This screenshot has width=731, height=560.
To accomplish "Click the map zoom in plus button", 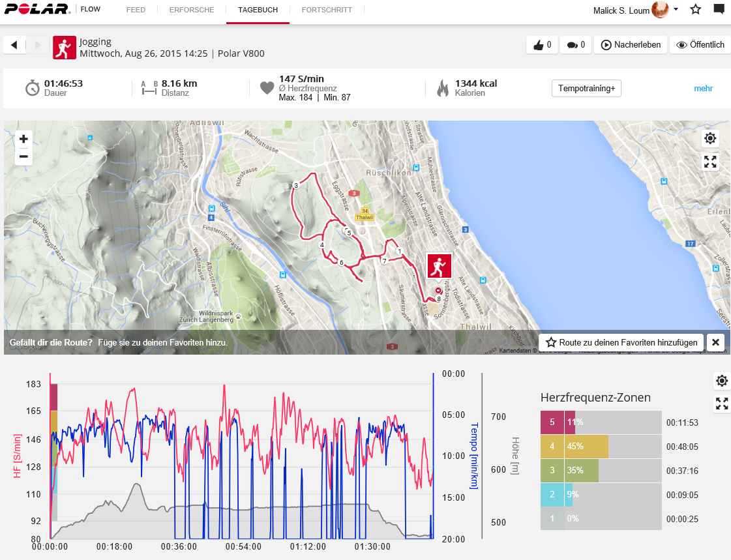I will click(x=23, y=139).
